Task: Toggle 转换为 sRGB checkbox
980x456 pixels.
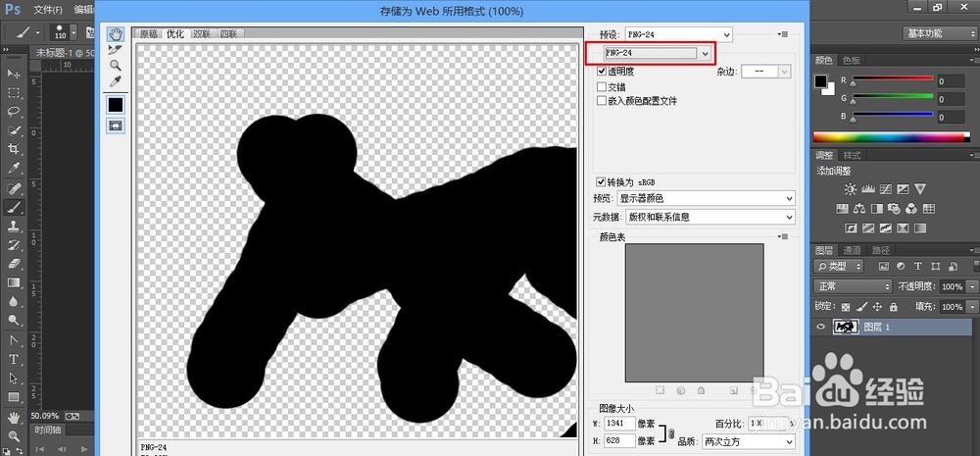Action: coord(602,182)
